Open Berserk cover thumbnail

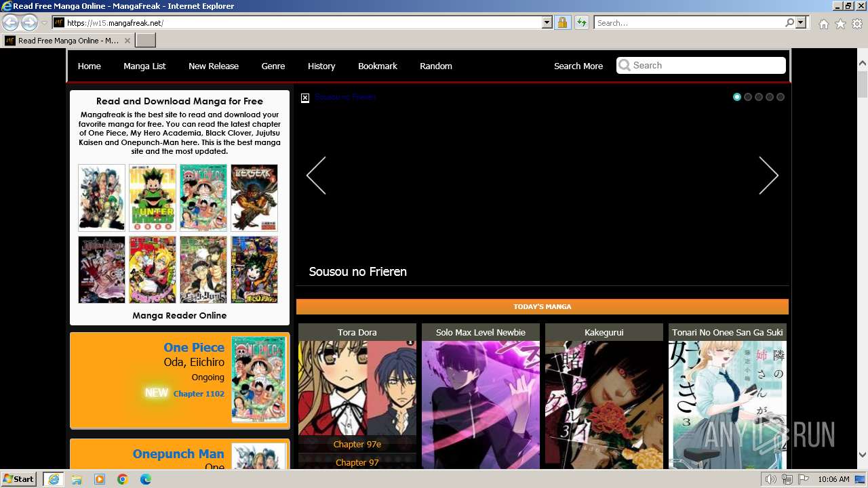coord(254,198)
